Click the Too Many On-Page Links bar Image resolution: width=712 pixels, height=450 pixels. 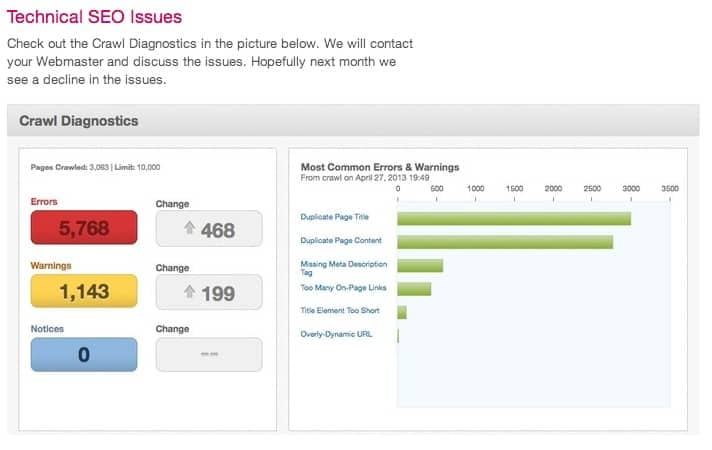coord(414,289)
